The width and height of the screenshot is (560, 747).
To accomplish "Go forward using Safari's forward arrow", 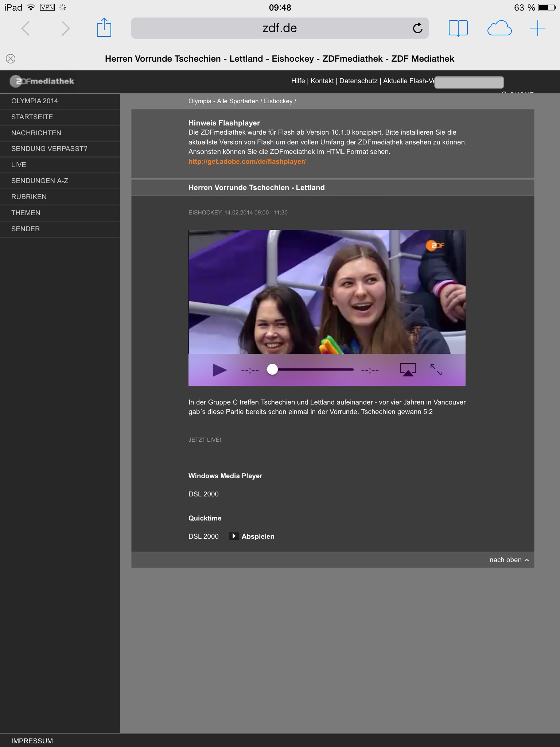I will click(x=66, y=28).
